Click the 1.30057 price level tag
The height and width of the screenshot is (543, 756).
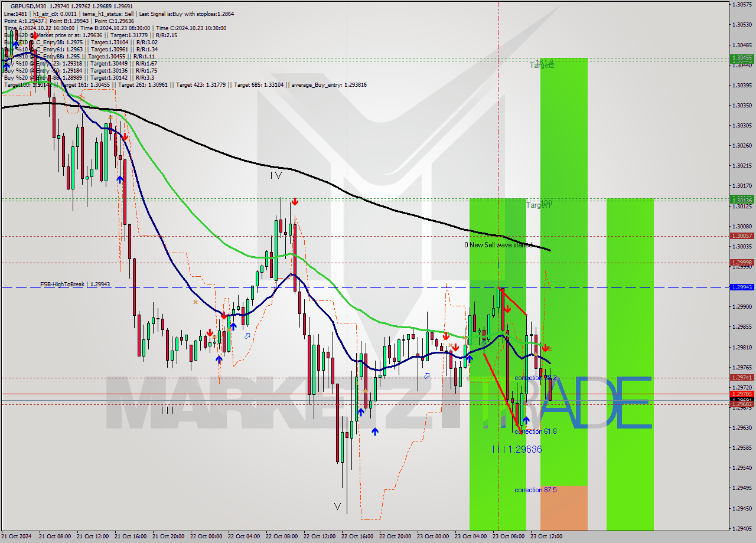742,235
